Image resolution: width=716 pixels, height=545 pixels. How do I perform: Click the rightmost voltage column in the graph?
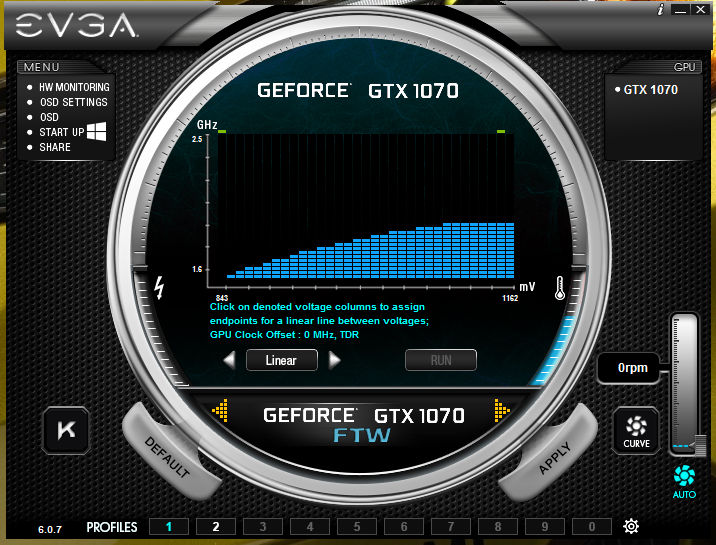[x=510, y=250]
